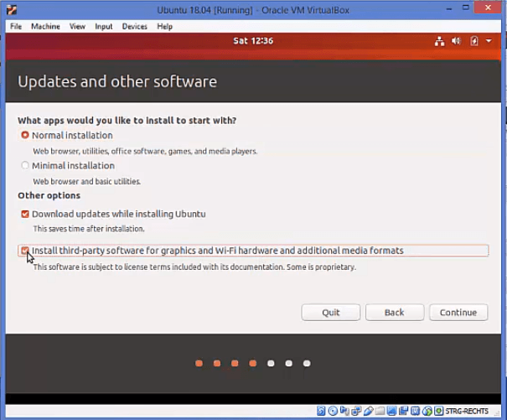The width and height of the screenshot is (507, 420).
Task: Toggle Install third-party software checkbox
Action: coord(25,251)
